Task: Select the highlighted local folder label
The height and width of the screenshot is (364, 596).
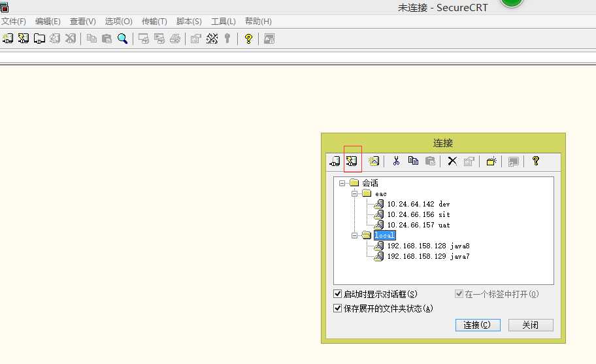Action: coord(385,235)
